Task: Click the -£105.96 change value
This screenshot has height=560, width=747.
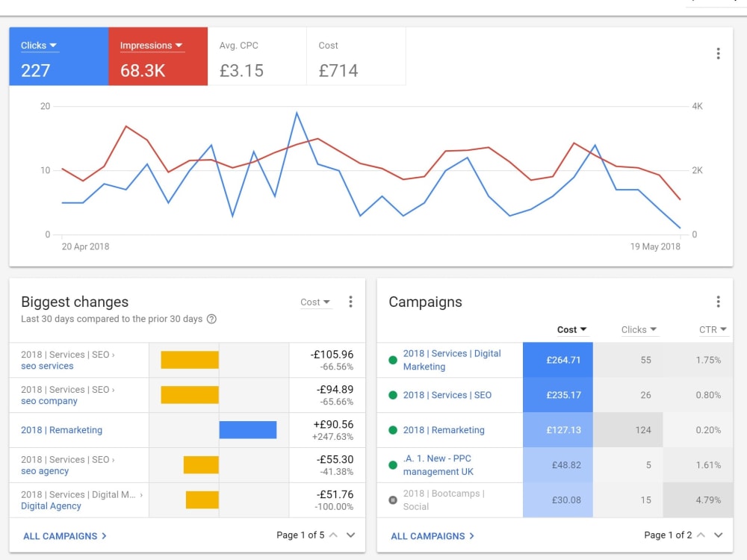Action: [x=332, y=355]
